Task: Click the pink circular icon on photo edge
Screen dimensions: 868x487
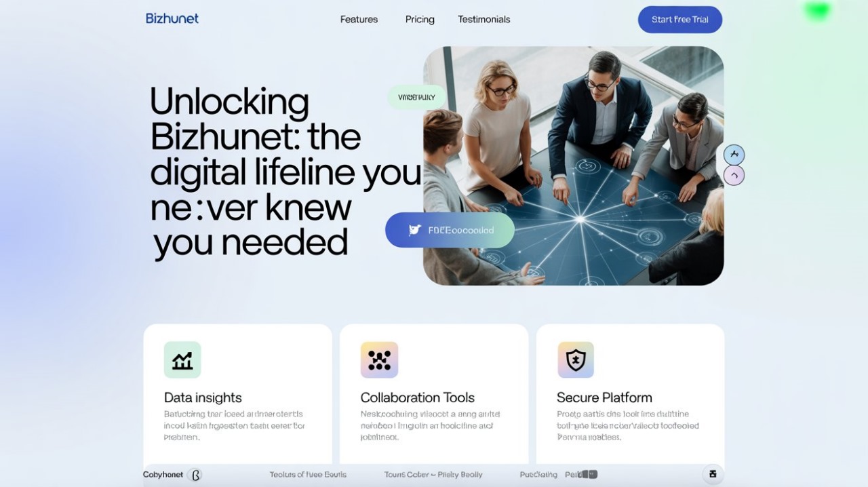Action: 734,176
